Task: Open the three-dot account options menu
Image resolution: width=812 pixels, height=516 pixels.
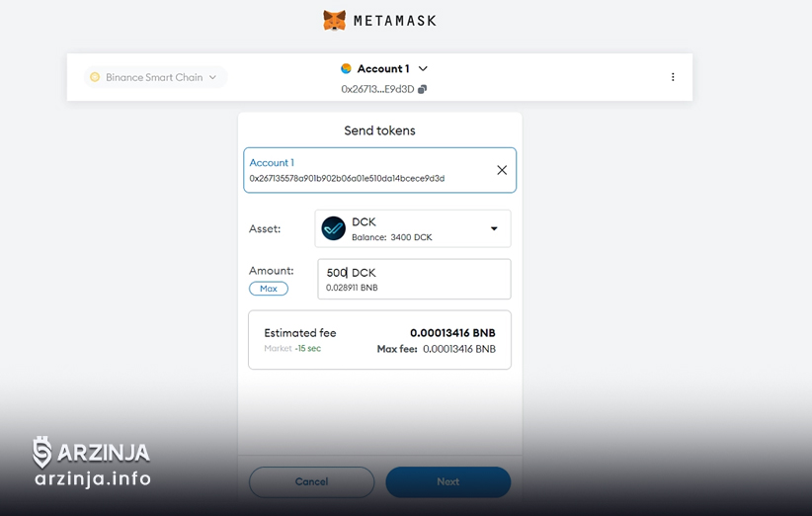Action: (673, 77)
